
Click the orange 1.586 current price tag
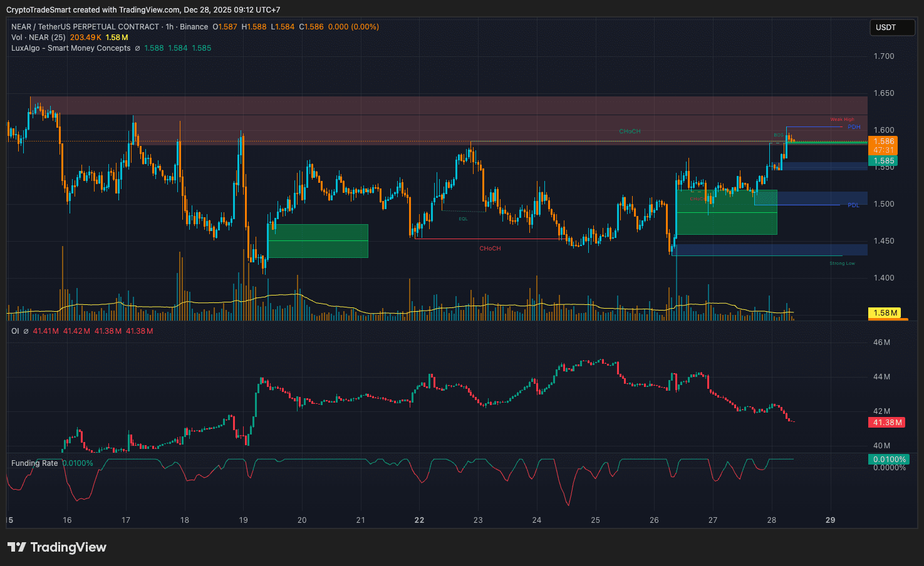click(884, 141)
